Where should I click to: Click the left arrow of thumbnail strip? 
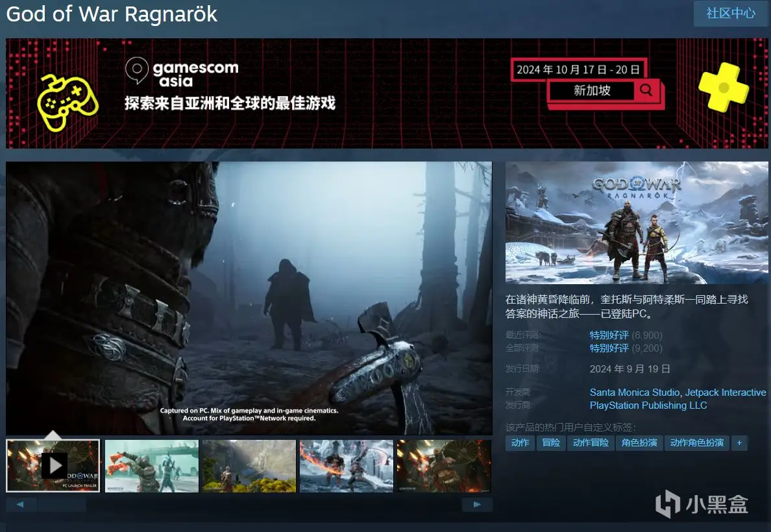coord(21,505)
